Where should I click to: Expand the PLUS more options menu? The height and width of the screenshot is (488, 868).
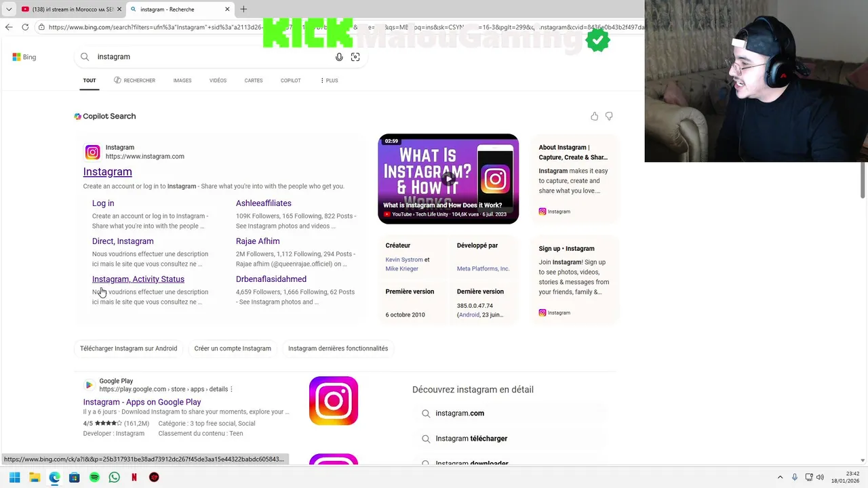(329, 81)
